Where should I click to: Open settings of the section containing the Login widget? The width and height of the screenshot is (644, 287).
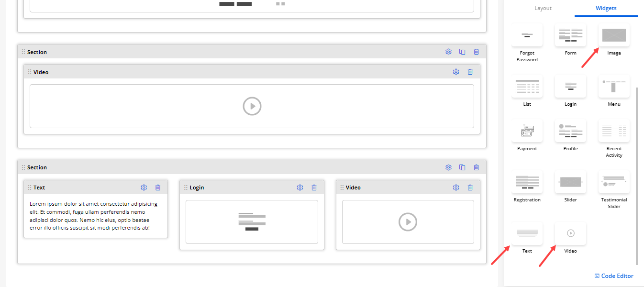click(x=448, y=167)
